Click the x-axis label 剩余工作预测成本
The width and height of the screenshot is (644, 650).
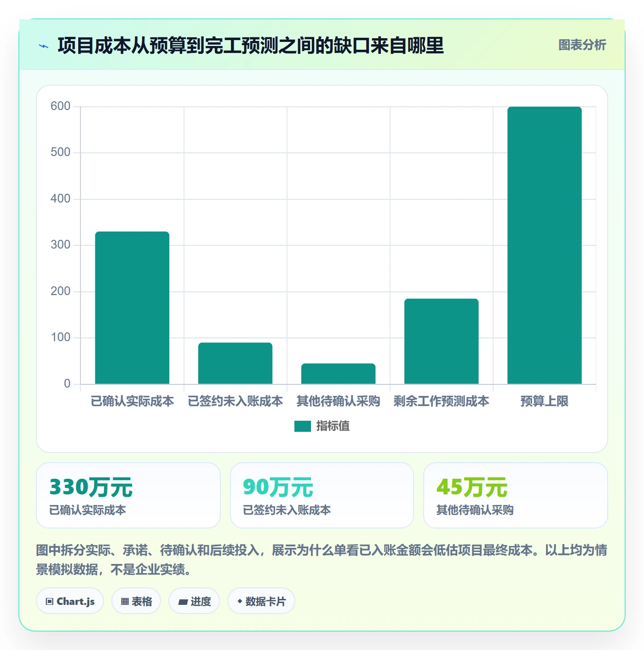[x=441, y=401]
